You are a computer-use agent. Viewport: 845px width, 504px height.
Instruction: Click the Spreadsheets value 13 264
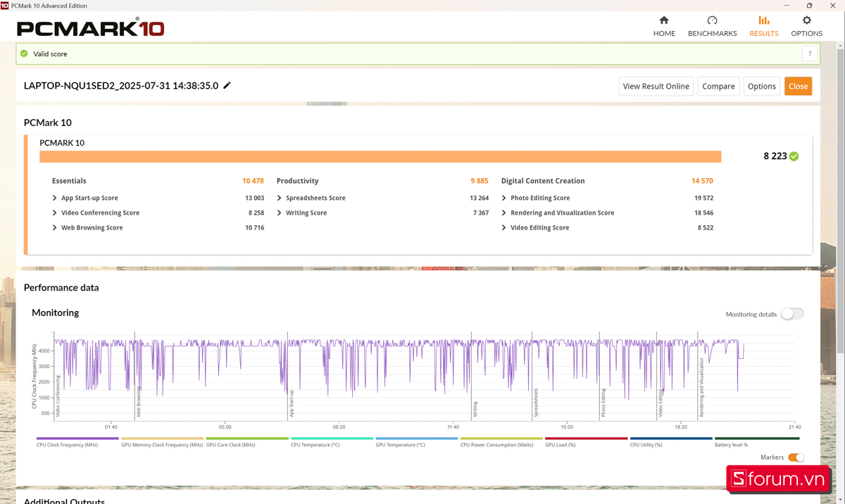point(479,198)
